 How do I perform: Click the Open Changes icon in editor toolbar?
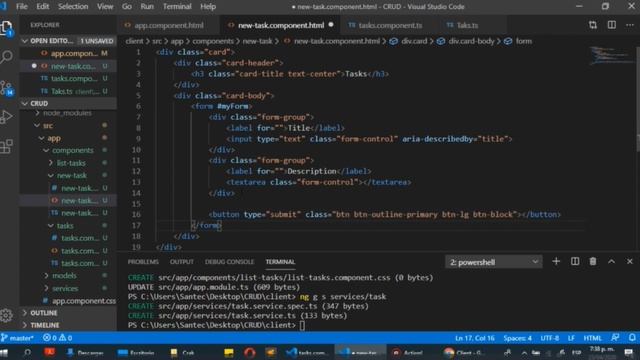(x=593, y=25)
